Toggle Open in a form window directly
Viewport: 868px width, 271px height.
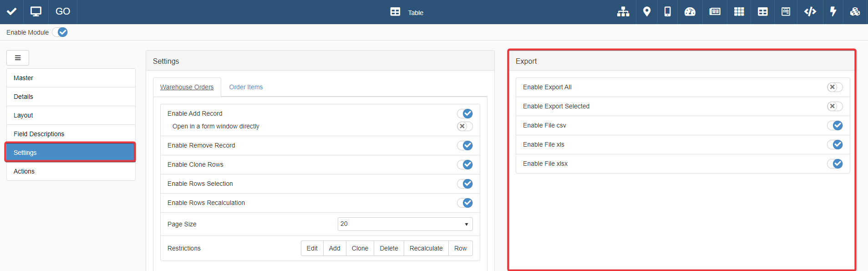click(464, 126)
